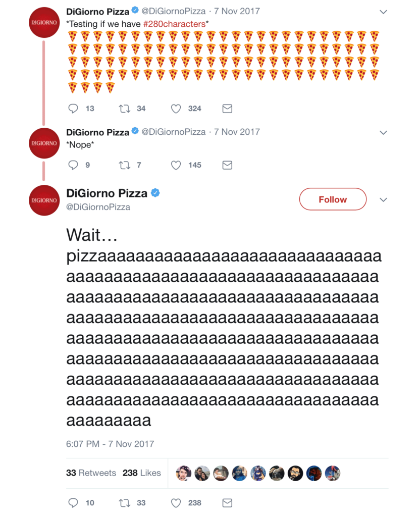Share main tweet via envelope icon
This screenshot has width=420, height=517.
click(227, 503)
